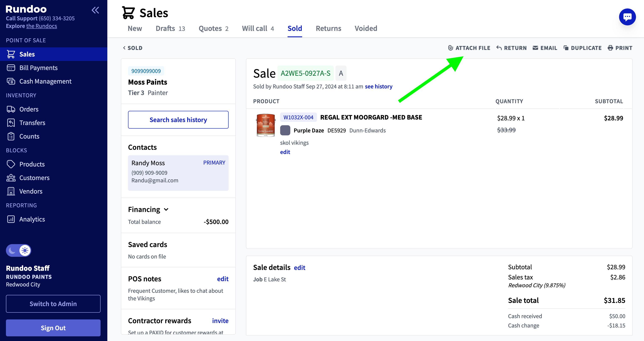Click the sale ID A2WE5-0927A-S badge
This screenshot has height=341, width=644.
[306, 73]
